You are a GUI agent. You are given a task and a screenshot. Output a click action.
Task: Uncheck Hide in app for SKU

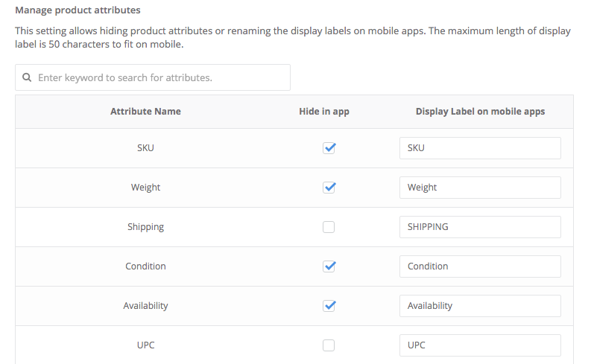pyautogui.click(x=329, y=147)
